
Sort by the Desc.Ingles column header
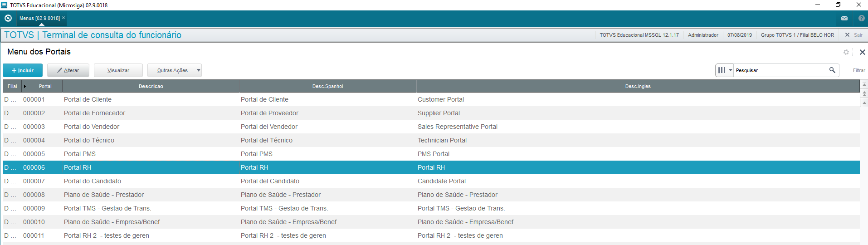[638, 86]
